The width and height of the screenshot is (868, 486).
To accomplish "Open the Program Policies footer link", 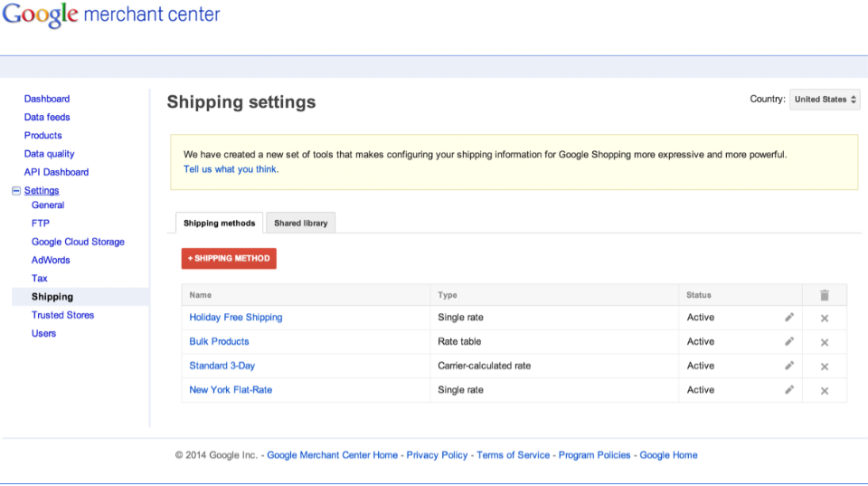I will 594,455.
